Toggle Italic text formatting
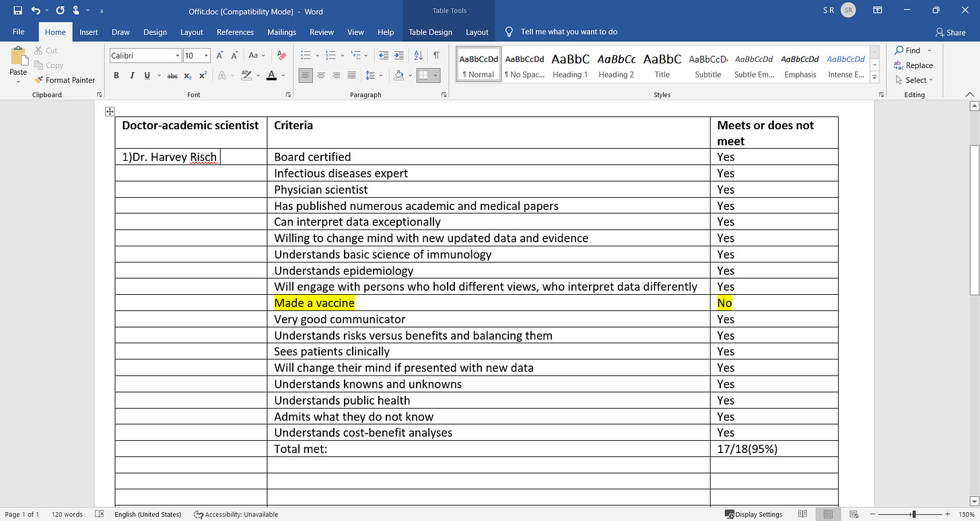 pyautogui.click(x=132, y=75)
